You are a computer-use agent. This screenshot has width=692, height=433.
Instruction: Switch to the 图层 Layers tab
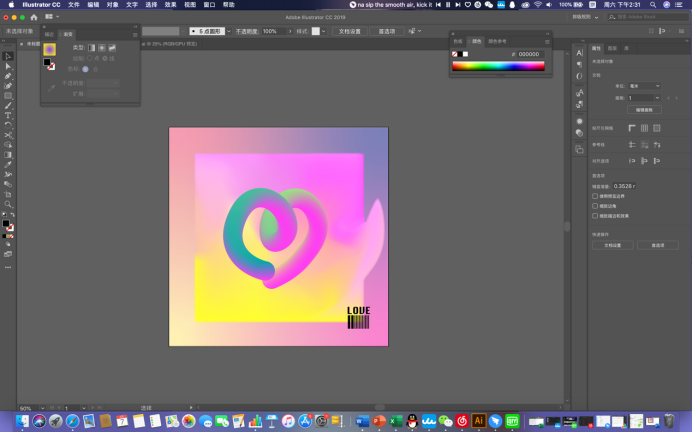tap(612, 48)
